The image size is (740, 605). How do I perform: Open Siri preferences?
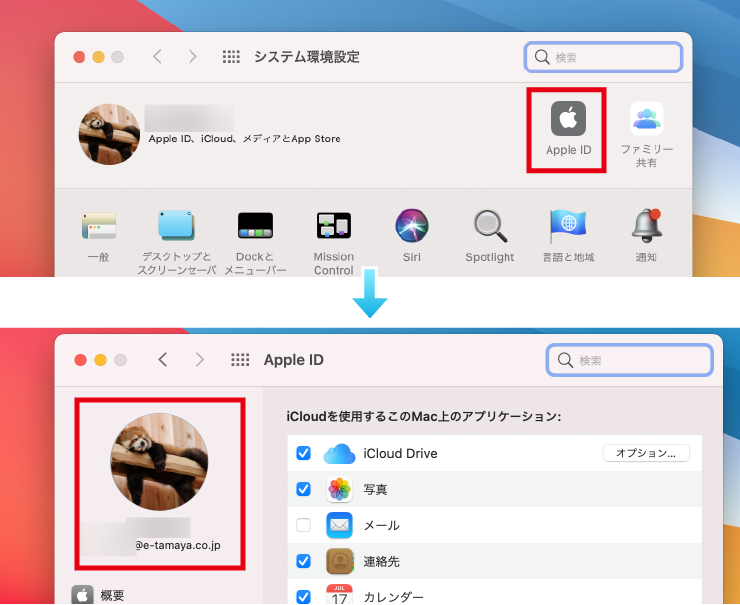[412, 226]
